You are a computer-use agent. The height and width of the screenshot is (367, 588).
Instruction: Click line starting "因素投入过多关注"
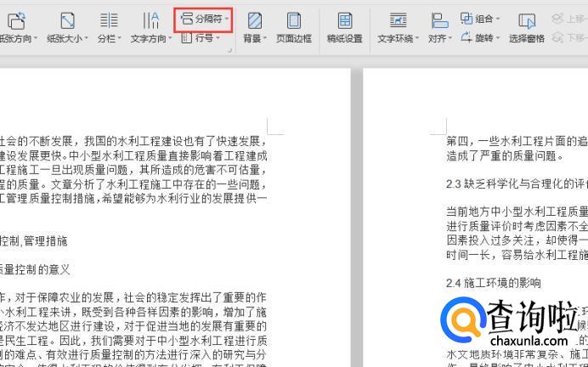pos(517,240)
